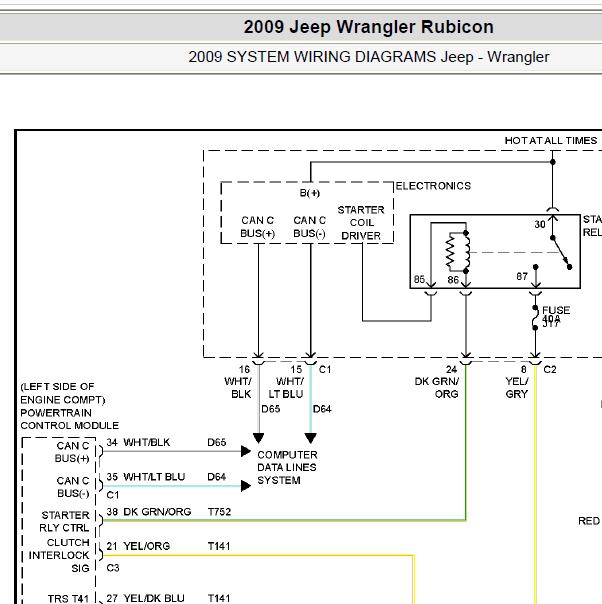Click the '38 DK GRN/ORG' wire label
Viewport: 602px width, 604px height.
pyautogui.click(x=149, y=512)
